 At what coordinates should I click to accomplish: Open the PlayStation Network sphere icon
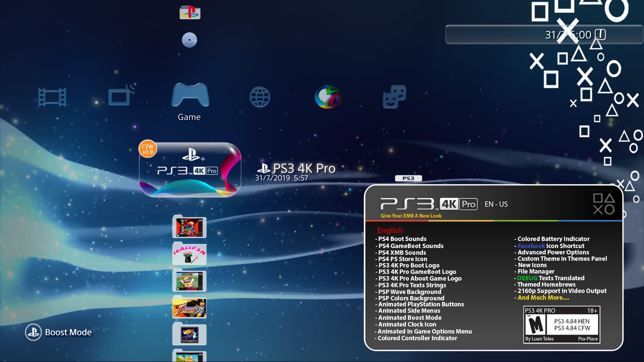[x=328, y=97]
